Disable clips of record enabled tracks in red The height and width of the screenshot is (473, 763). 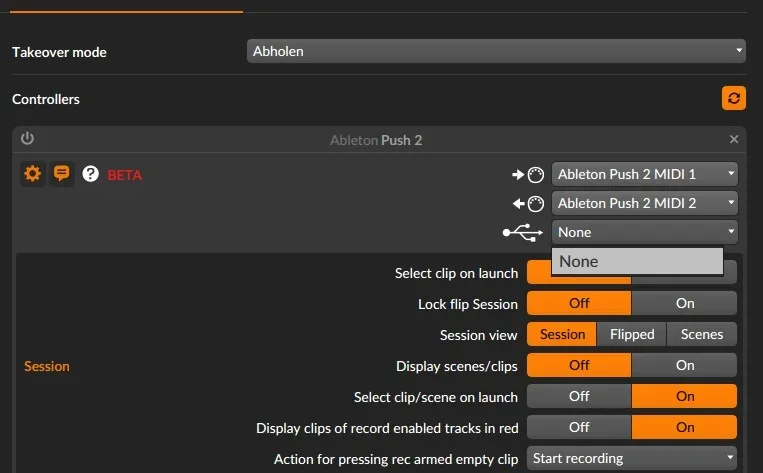[x=579, y=427]
